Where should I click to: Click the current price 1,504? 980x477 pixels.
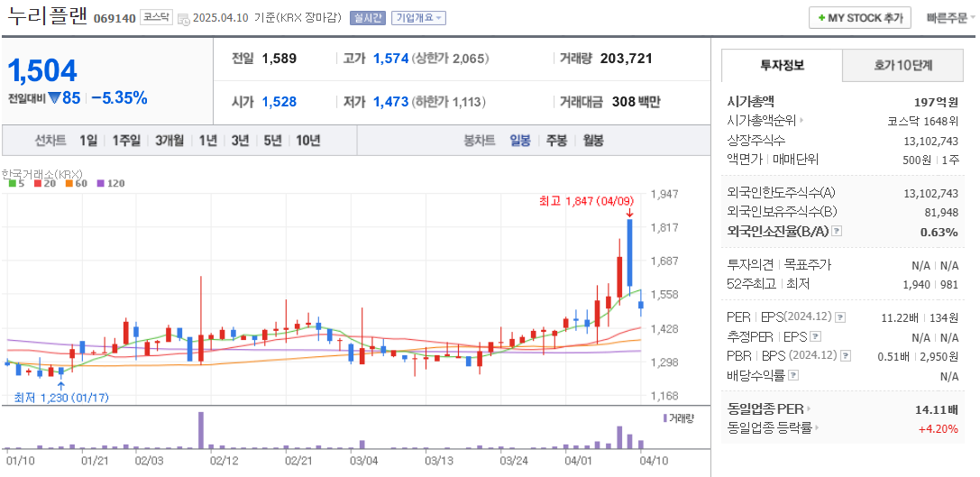[x=41, y=70]
